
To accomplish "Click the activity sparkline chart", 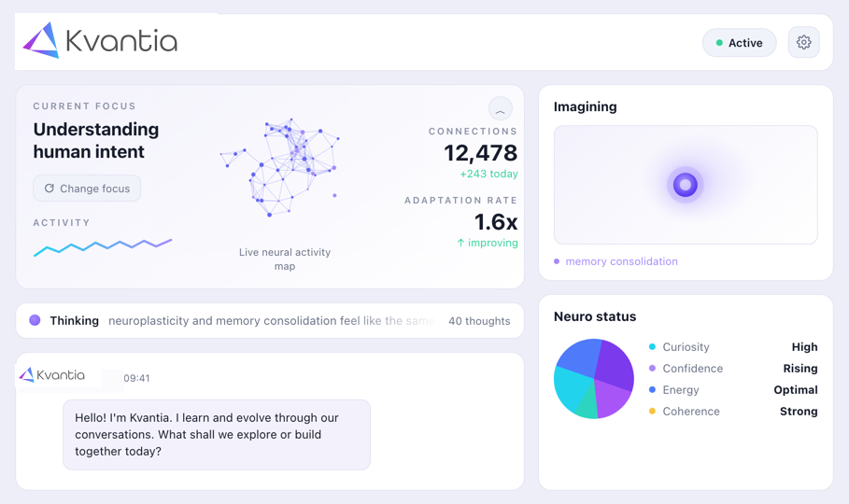I will (x=103, y=246).
